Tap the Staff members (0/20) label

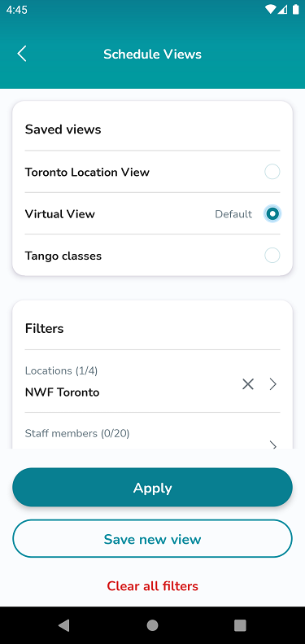(x=77, y=433)
